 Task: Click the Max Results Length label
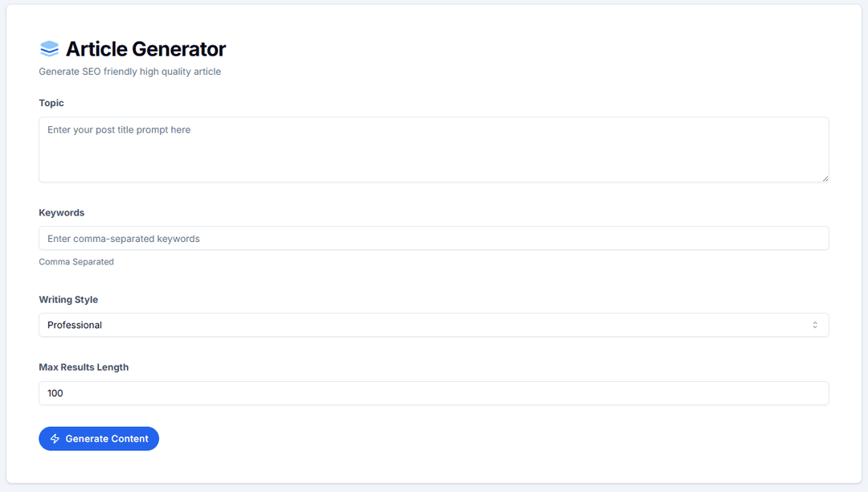point(84,367)
